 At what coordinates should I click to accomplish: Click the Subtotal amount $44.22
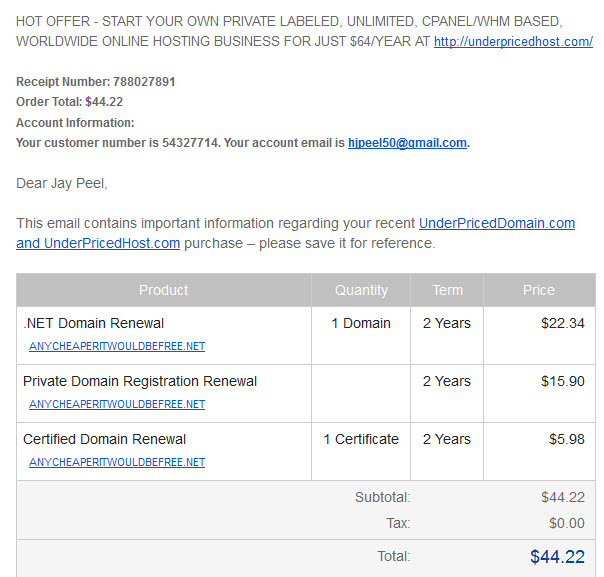563,497
